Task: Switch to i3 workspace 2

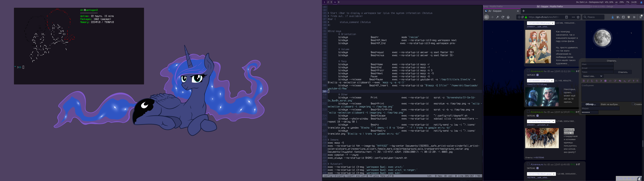Action: pos(328,2)
